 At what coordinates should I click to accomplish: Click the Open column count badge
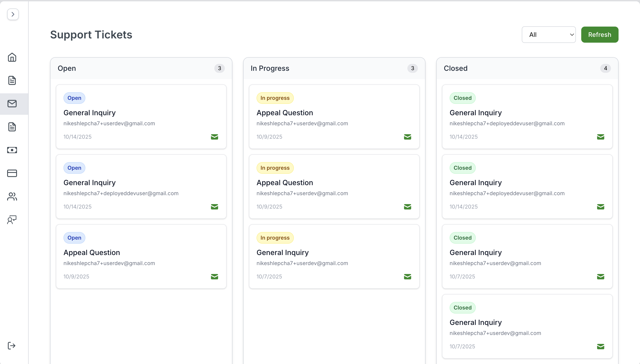pyautogui.click(x=219, y=68)
